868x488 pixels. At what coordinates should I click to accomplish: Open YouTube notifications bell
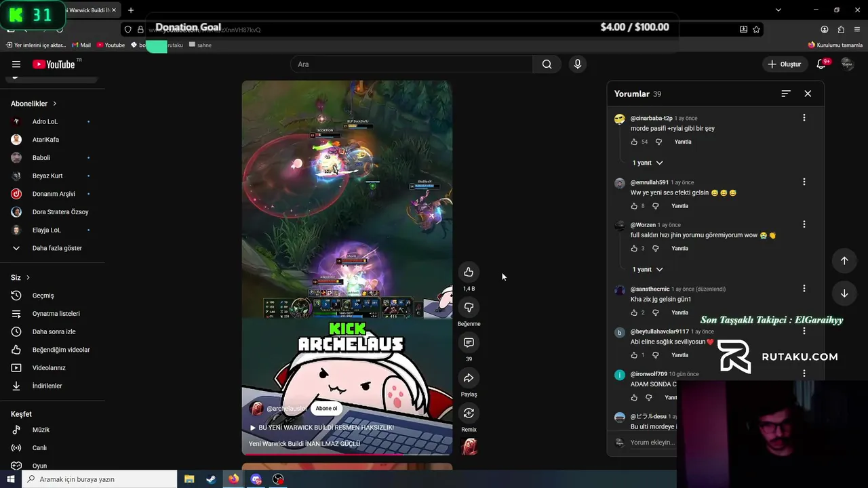(x=821, y=64)
